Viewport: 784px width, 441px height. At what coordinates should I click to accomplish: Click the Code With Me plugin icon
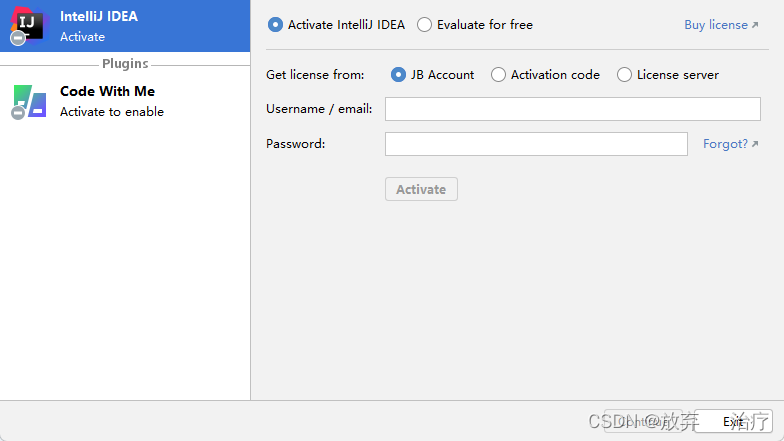(29, 101)
